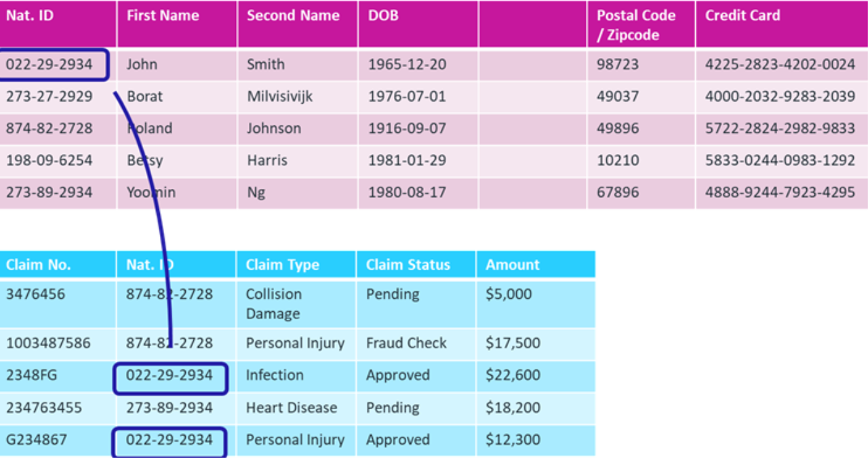Select claim number G234867
This screenshot has height=458, width=868.
click(37, 440)
